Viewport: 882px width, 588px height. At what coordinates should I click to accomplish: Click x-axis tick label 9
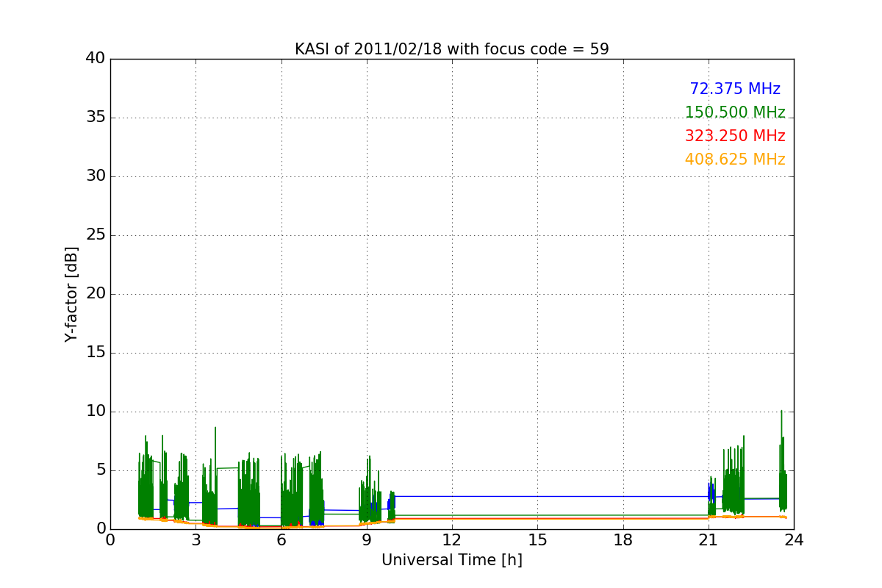pyautogui.click(x=367, y=540)
